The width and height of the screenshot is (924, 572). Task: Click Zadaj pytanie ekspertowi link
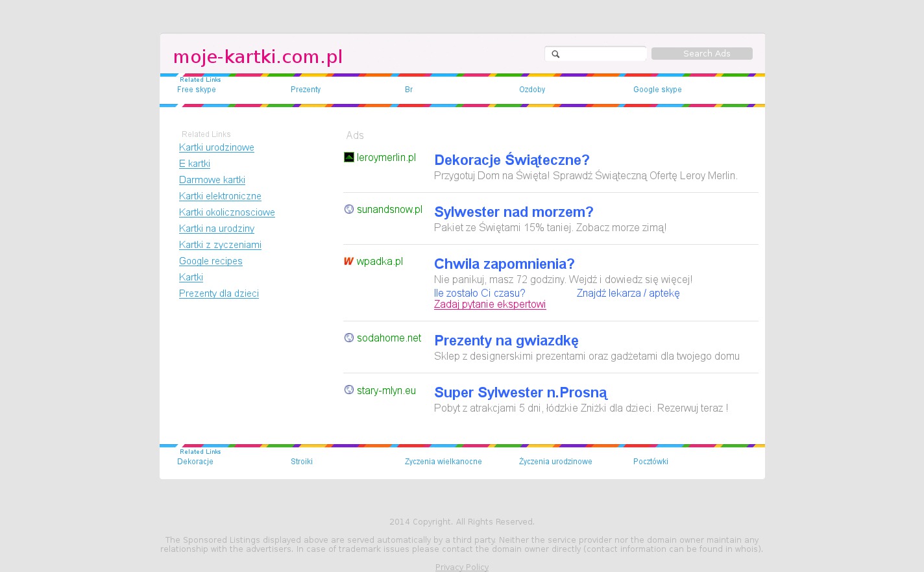click(490, 305)
